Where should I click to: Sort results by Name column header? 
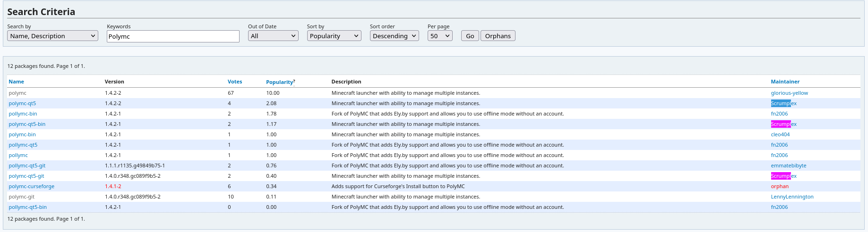pos(16,82)
